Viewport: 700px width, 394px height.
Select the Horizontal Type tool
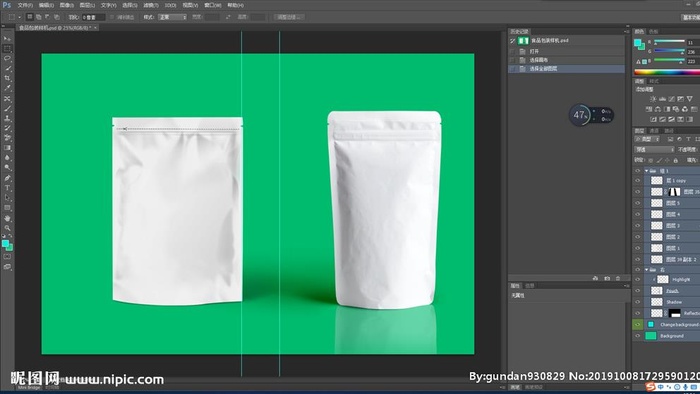tap(7, 188)
